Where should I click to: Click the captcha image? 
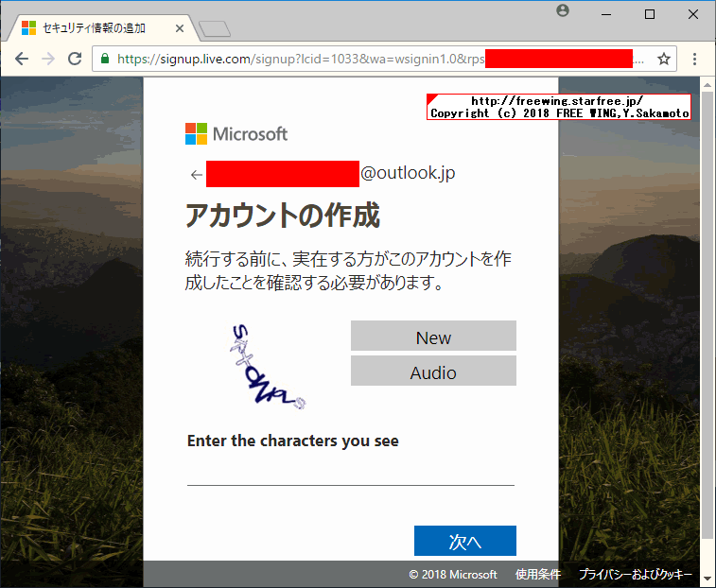click(x=267, y=367)
